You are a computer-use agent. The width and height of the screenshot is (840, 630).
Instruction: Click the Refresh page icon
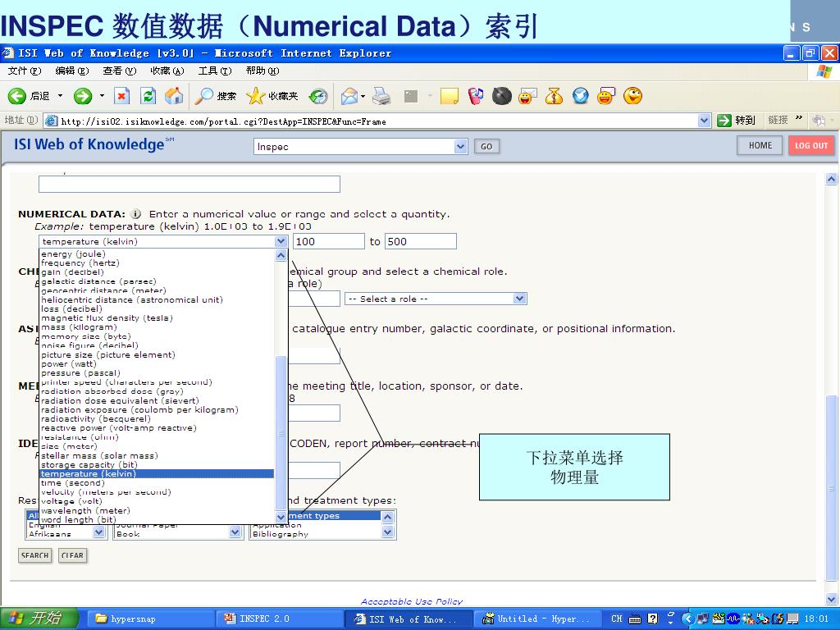pos(148,97)
